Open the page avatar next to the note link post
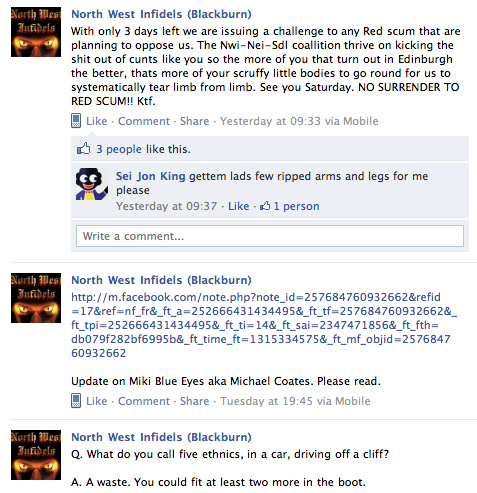The width and height of the screenshot is (477, 493). [36, 298]
